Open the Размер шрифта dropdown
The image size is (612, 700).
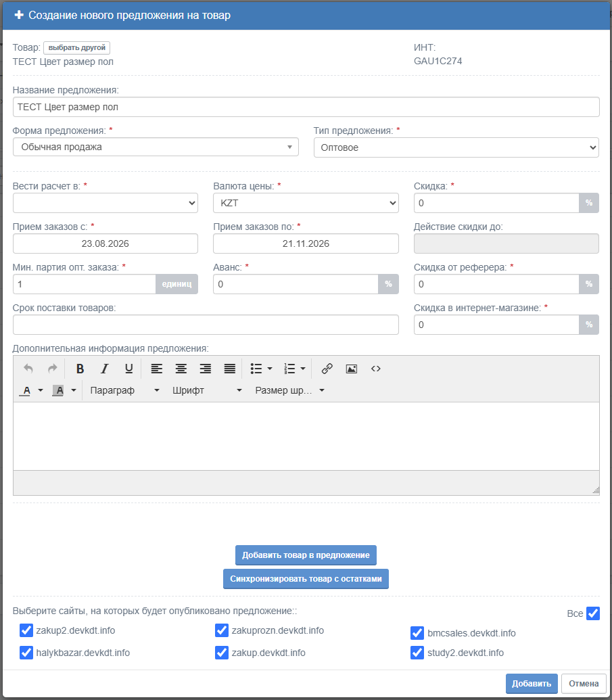tap(289, 391)
